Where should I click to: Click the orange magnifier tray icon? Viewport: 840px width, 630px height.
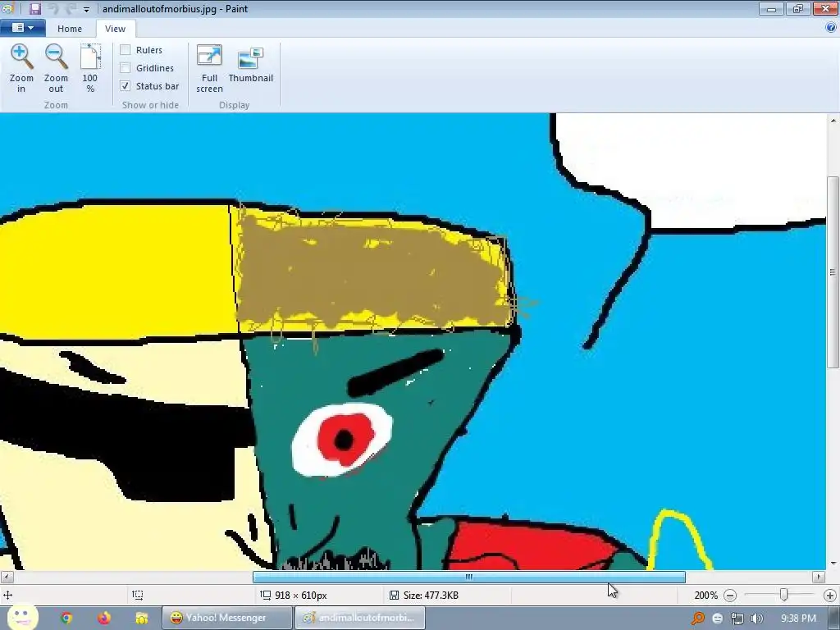click(697, 619)
